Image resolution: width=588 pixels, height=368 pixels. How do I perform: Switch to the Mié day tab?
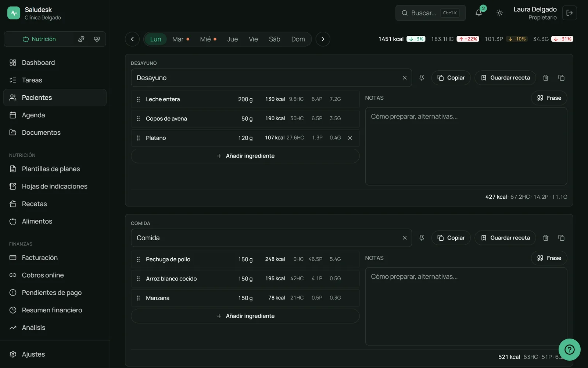(x=208, y=39)
